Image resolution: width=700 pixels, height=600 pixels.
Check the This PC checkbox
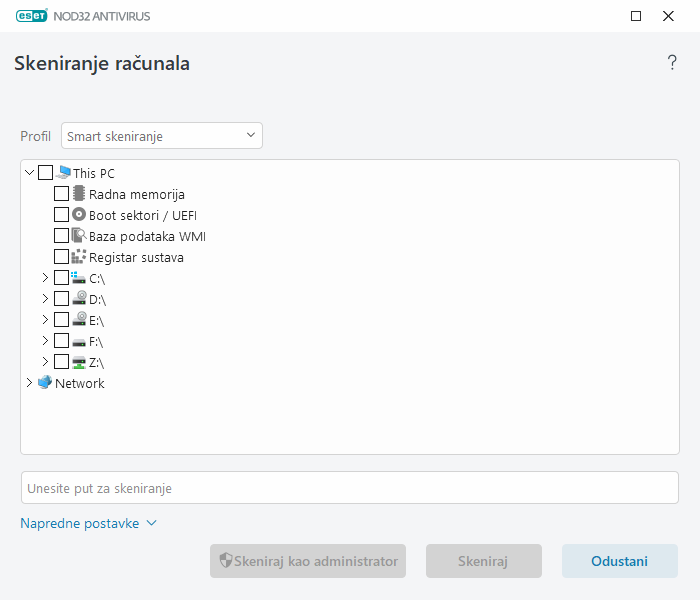(46, 173)
